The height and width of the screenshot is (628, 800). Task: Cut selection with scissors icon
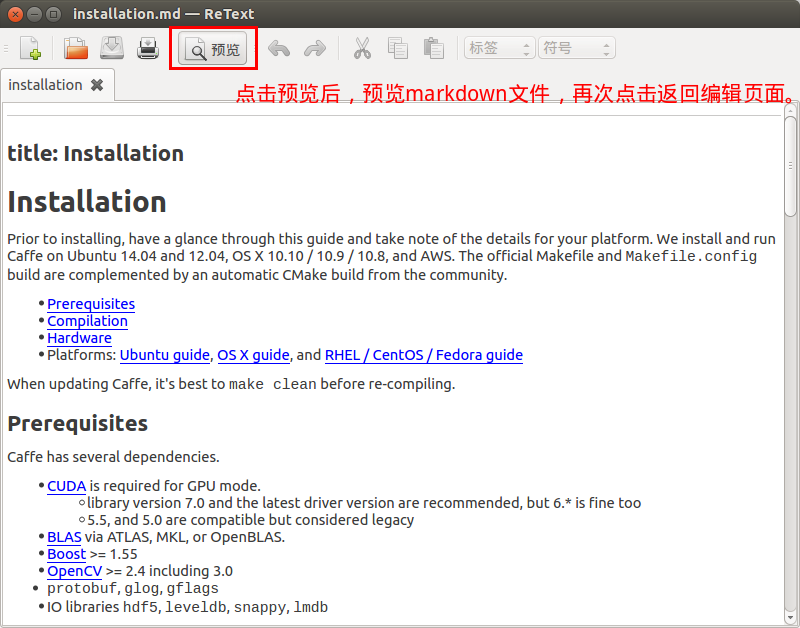pos(362,48)
